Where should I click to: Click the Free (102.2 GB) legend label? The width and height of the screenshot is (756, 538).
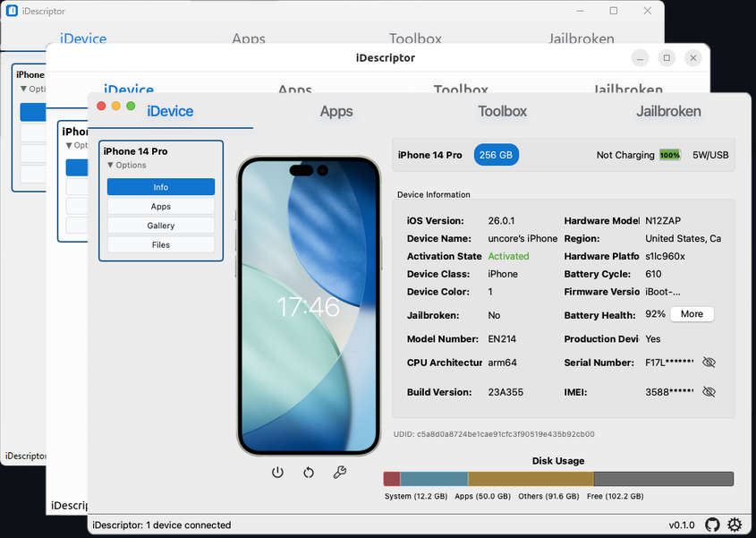(616, 496)
